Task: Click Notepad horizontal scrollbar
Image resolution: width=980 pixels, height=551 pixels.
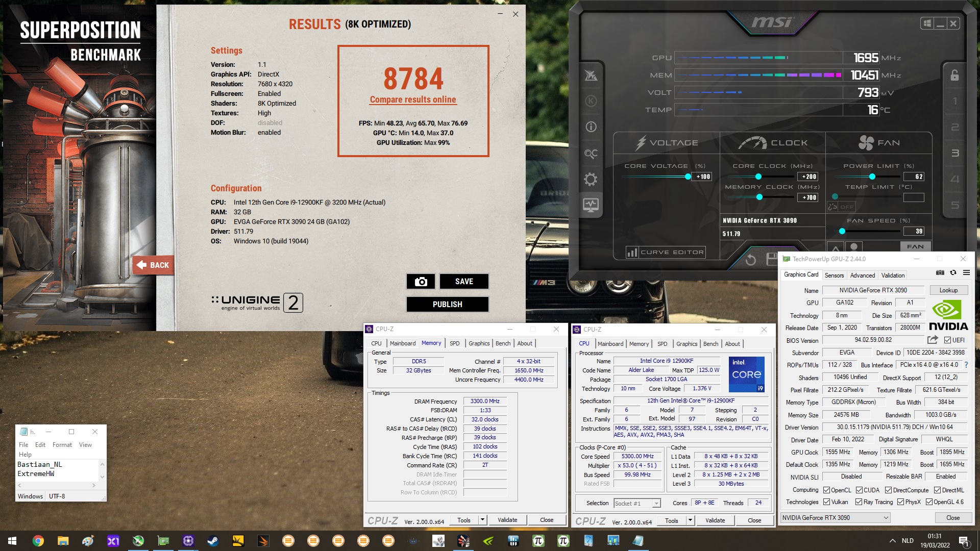Action: click(x=57, y=485)
